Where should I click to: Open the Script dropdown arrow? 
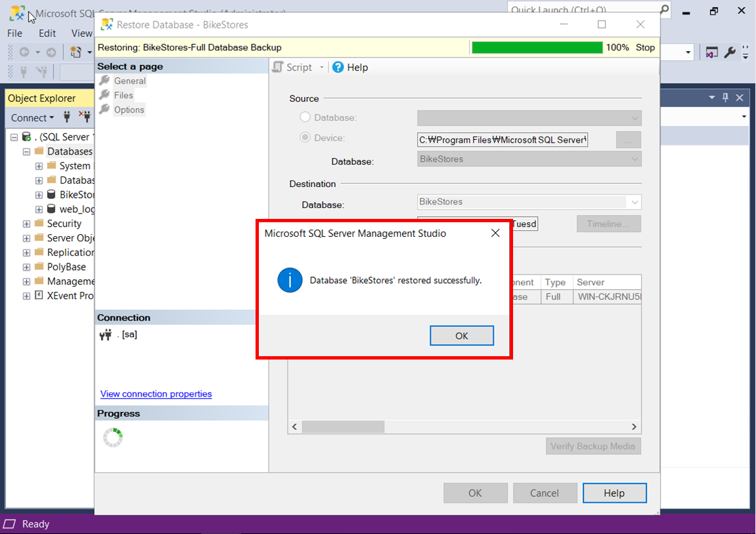[322, 68]
